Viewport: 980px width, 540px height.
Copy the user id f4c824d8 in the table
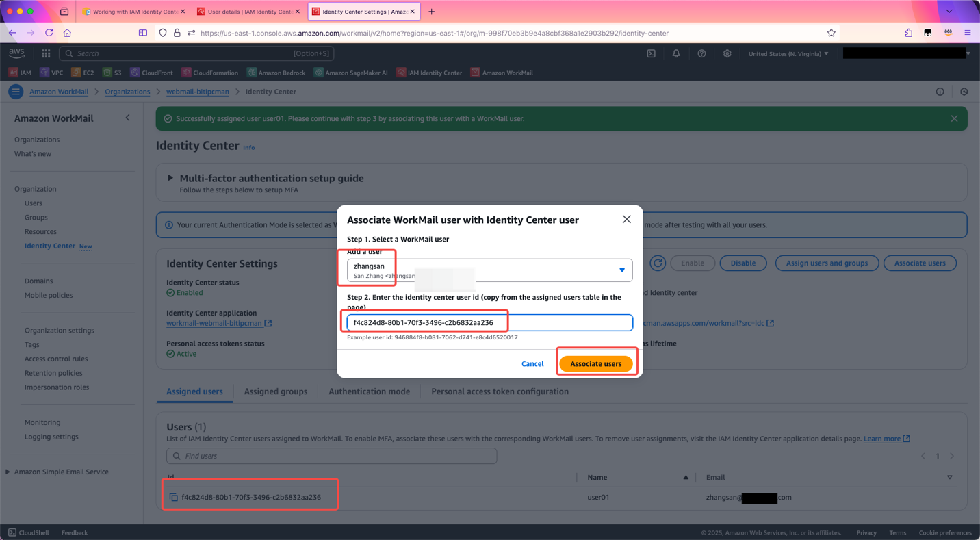click(x=174, y=497)
